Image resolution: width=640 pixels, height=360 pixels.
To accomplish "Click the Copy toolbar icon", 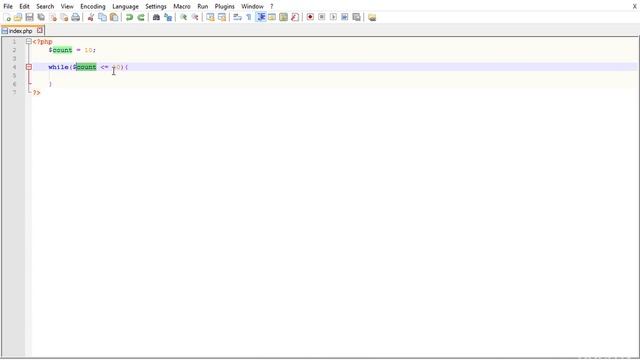I will (x=102, y=17).
